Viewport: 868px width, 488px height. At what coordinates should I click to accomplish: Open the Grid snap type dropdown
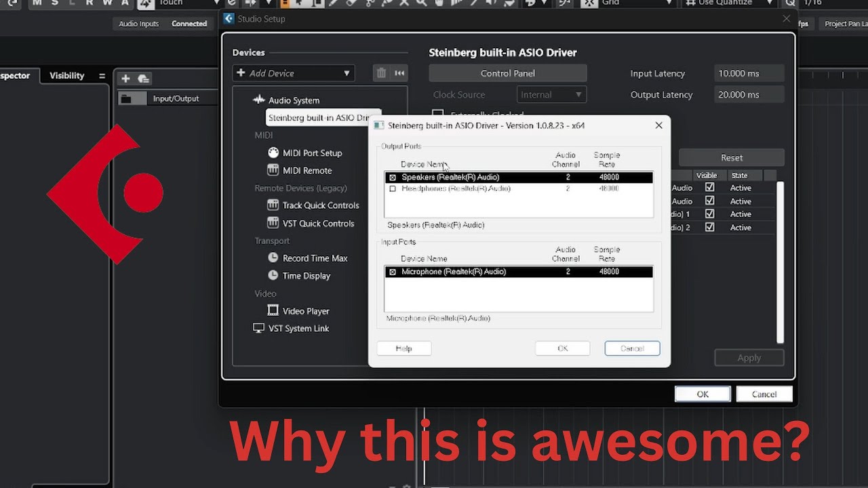637,3
